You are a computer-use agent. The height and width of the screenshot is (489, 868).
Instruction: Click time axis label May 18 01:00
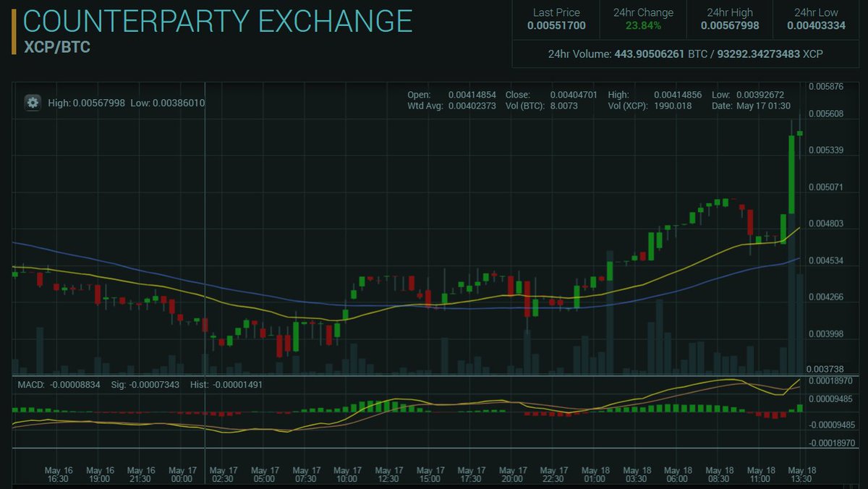(x=595, y=475)
